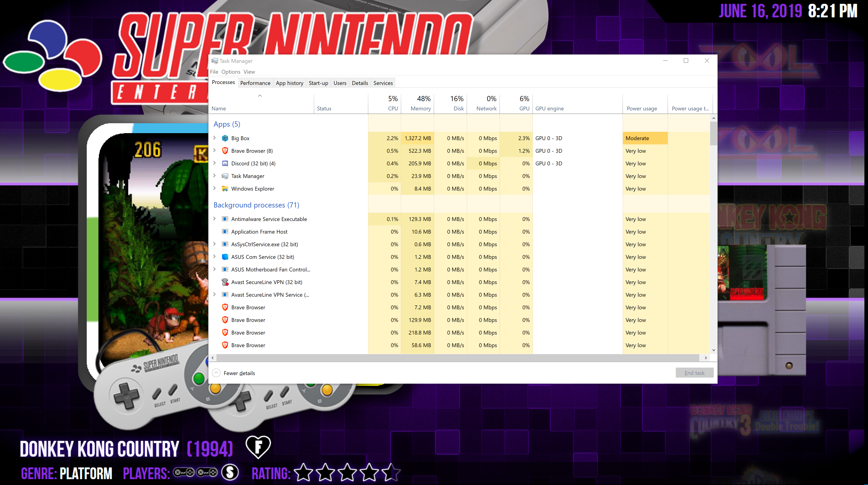Click the 58.6 MB Brave Browser icon
868x485 pixels.
click(x=225, y=345)
